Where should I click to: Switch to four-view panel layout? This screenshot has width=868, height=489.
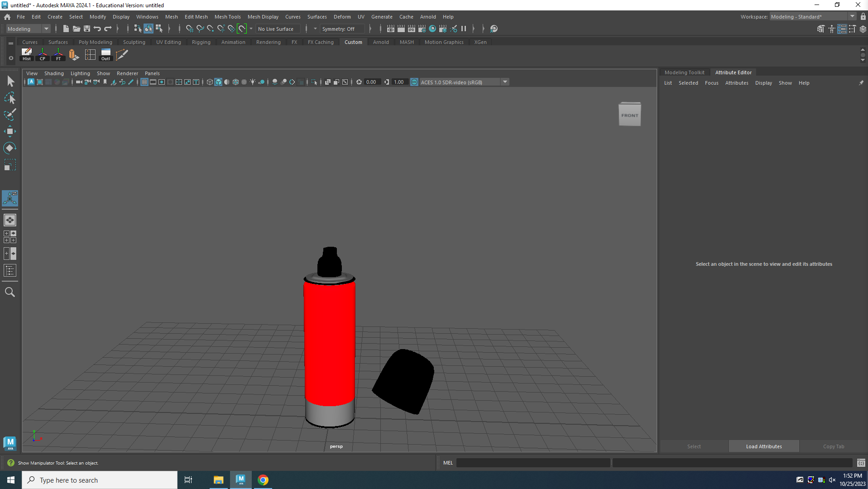[x=10, y=237]
